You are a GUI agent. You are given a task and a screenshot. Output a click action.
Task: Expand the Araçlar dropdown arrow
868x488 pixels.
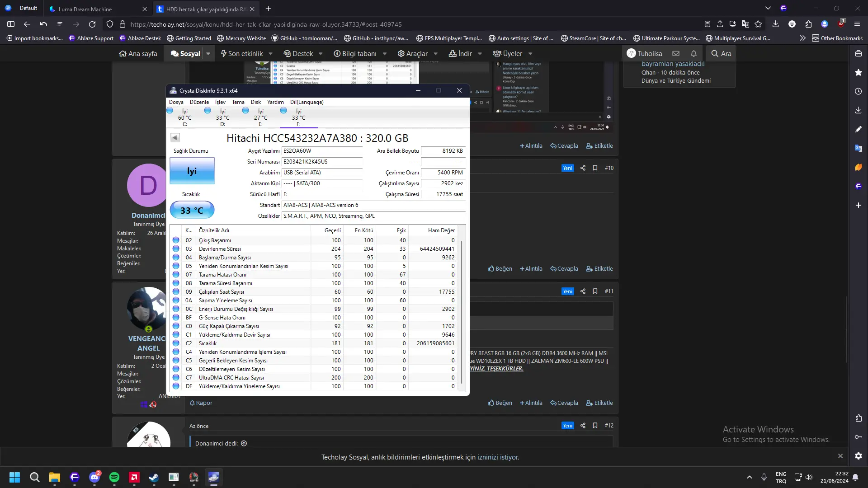coord(436,53)
